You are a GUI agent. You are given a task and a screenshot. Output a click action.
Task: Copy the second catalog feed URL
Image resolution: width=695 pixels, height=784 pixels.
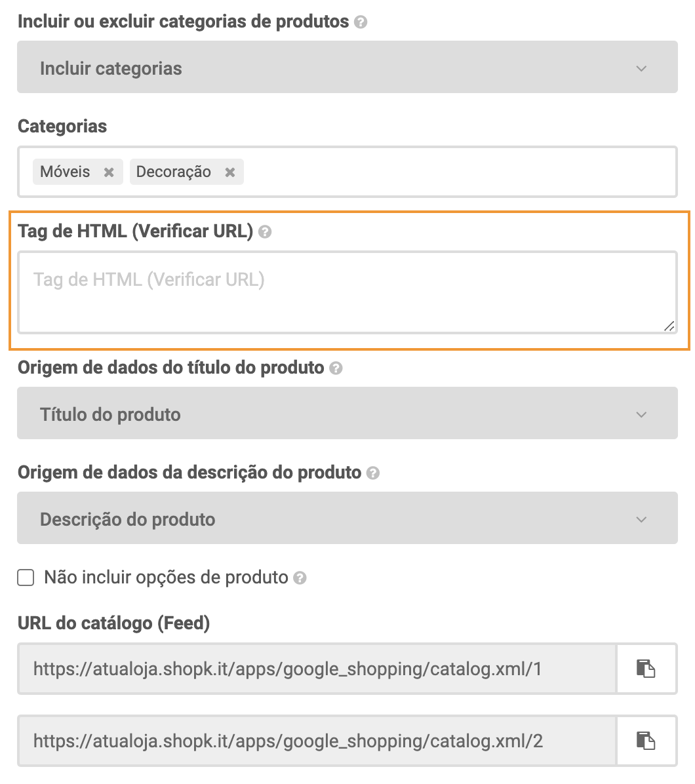point(647,740)
